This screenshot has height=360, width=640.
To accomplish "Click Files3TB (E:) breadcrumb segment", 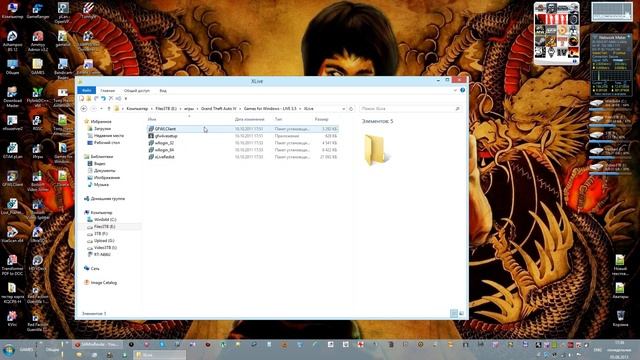I will 166,109.
